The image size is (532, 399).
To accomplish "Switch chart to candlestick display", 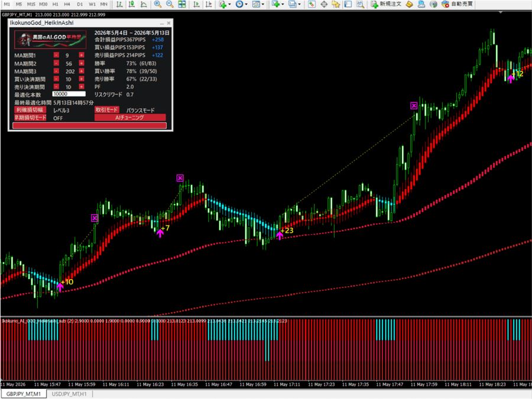I will (x=131, y=4).
